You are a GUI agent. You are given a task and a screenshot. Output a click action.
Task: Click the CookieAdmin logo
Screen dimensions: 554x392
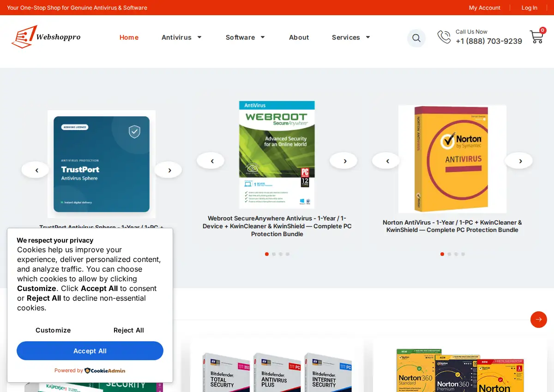(x=105, y=370)
